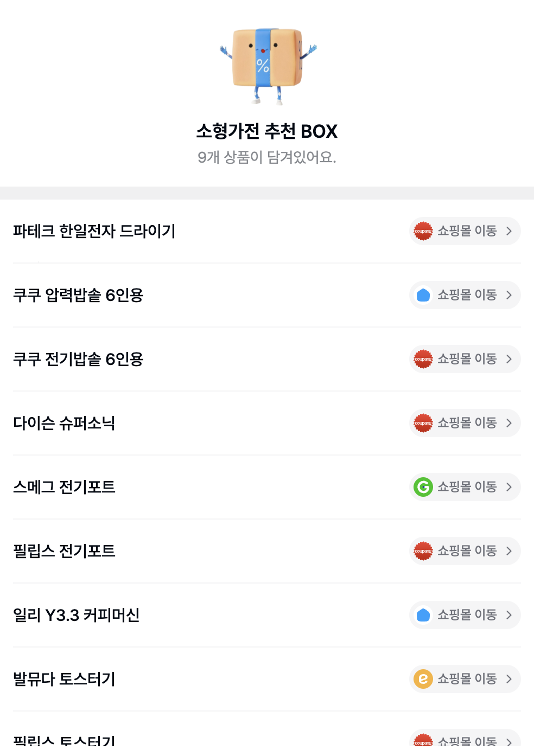The image size is (534, 756).
Task: Click Coupang icon beside 파테크 한일전자 드라이기
Action: point(423,231)
